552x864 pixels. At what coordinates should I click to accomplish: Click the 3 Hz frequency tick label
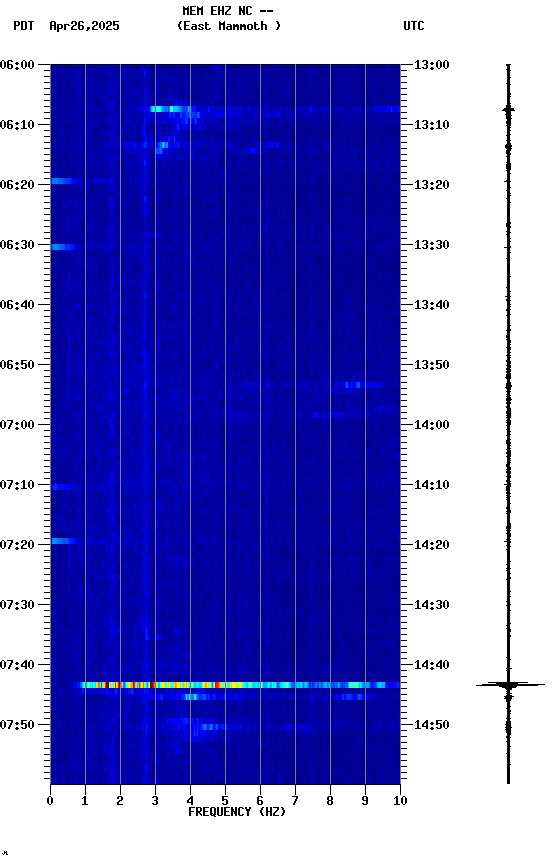click(155, 801)
